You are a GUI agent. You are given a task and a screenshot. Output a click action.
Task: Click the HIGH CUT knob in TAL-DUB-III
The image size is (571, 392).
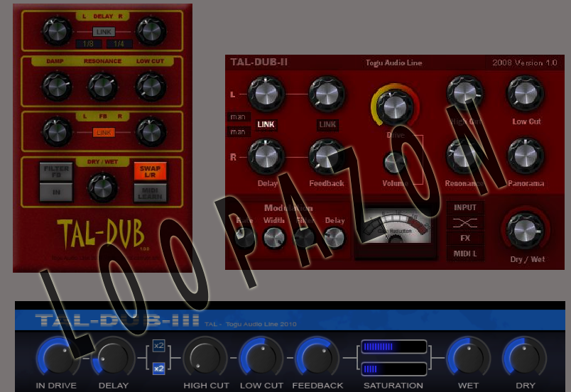(205, 357)
